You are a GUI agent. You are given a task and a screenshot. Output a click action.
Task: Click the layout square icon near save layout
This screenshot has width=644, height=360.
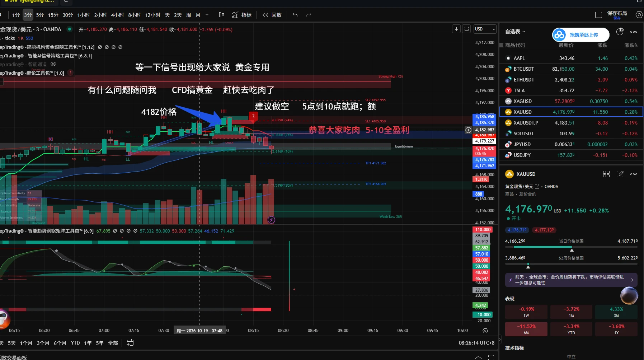598,15
